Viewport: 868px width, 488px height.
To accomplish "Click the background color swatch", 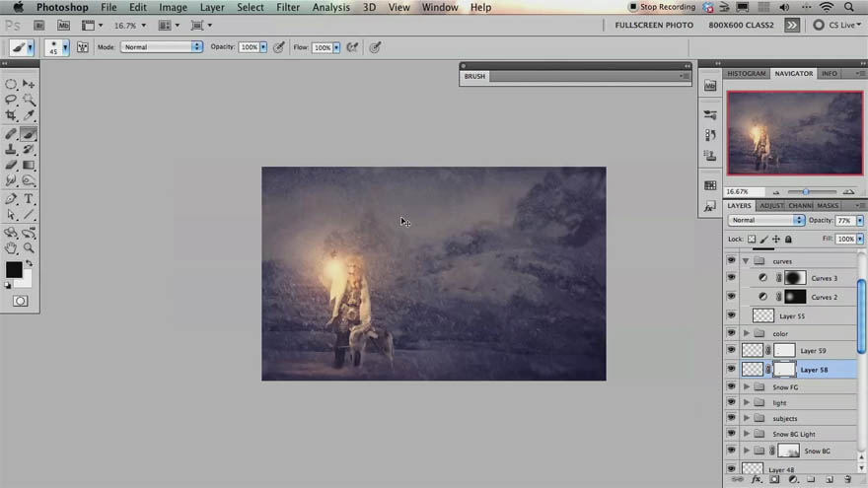I will coord(26,281).
